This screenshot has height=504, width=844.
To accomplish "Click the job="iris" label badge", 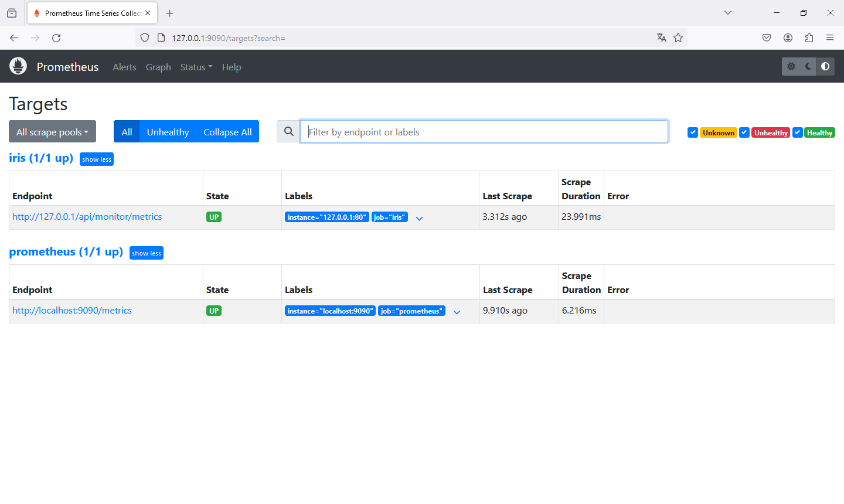I will point(390,217).
